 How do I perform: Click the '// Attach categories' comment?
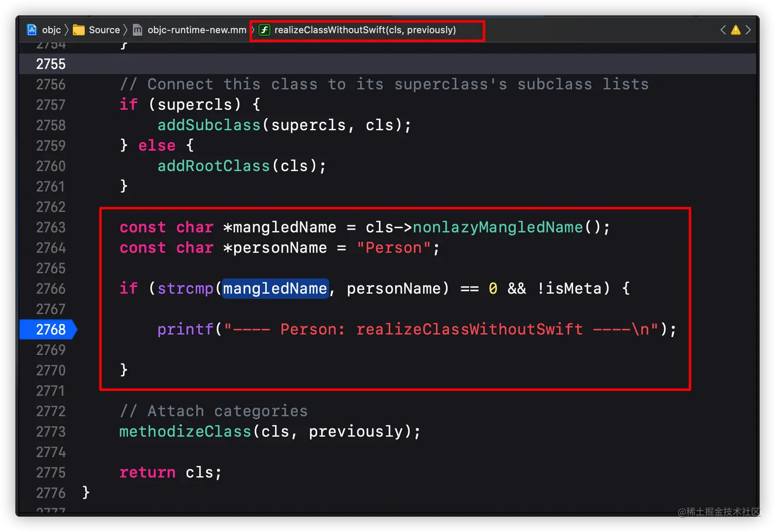point(214,411)
